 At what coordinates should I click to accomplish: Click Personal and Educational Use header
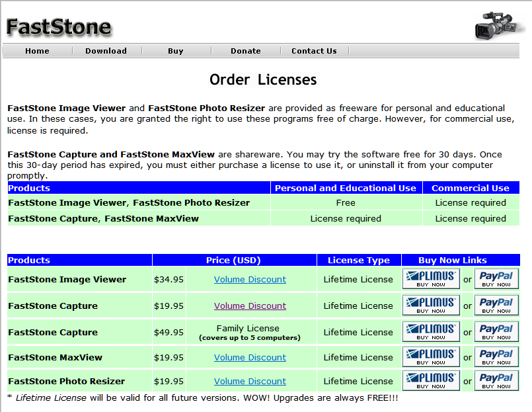[346, 188]
